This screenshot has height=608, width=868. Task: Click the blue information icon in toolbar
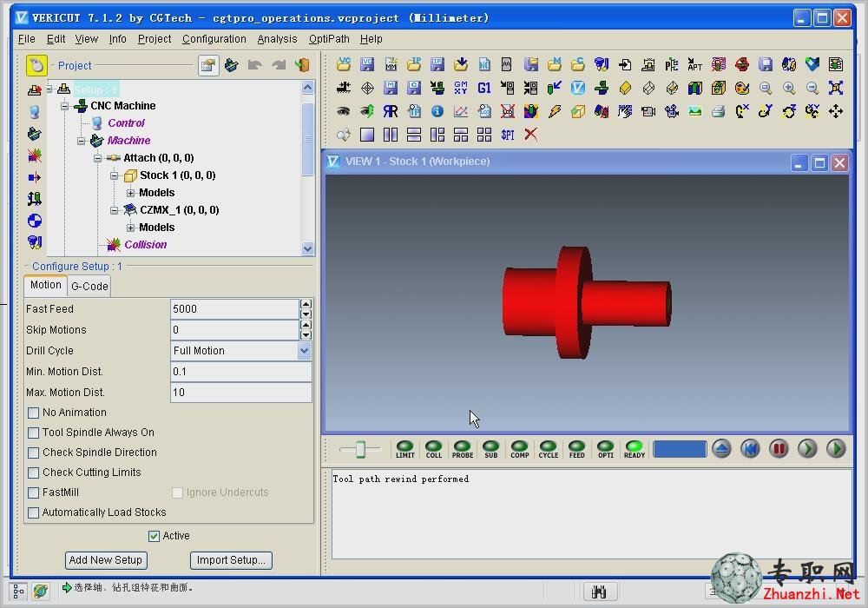click(437, 111)
